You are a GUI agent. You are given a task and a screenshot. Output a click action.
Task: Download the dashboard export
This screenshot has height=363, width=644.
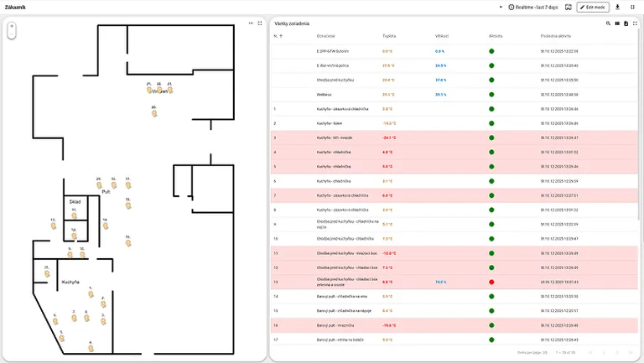(617, 7)
